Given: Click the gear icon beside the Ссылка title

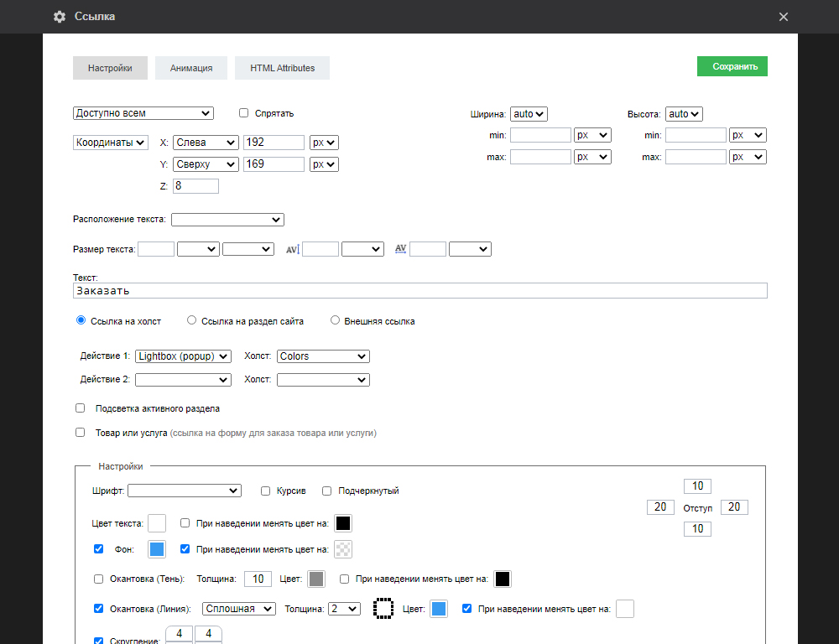Looking at the screenshot, I should (x=59, y=17).
